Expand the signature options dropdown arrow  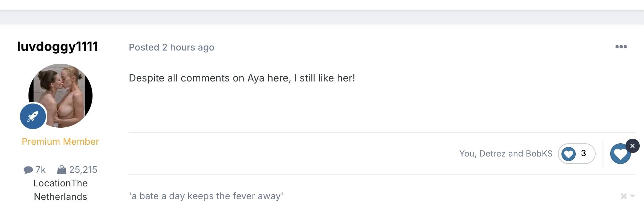click(x=632, y=196)
